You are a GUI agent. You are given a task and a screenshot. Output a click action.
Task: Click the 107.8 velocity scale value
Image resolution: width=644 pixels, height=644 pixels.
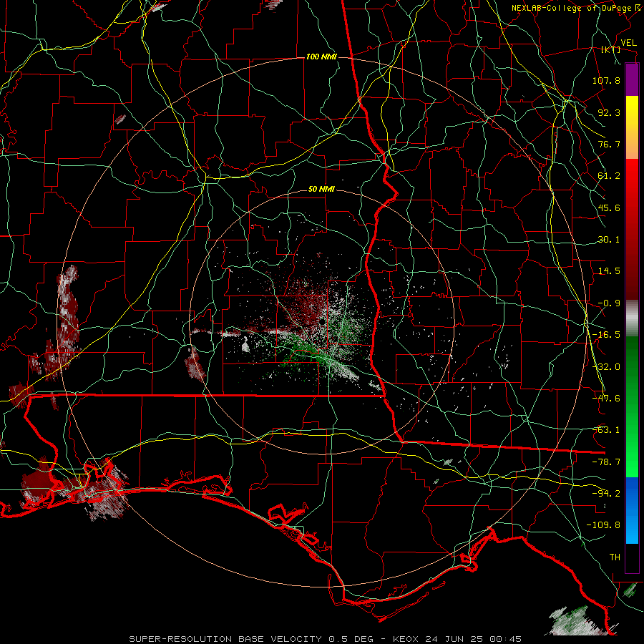point(606,80)
